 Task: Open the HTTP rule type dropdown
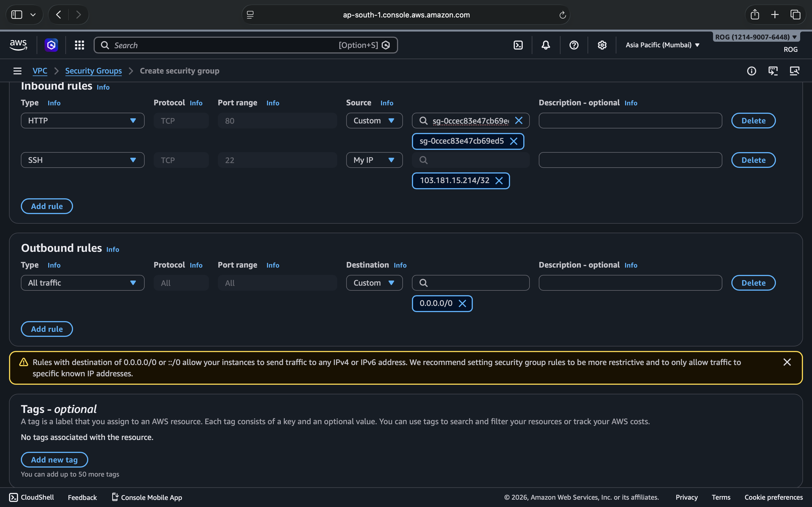[83, 121]
